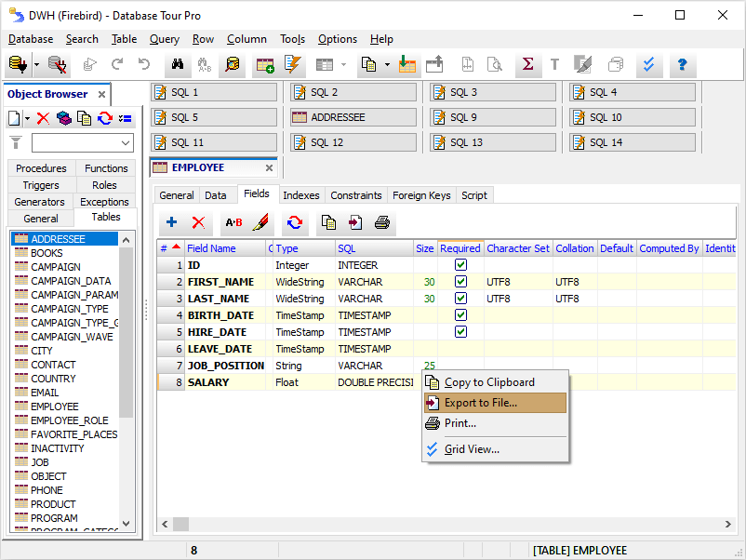The image size is (746, 560).
Task: Toggle Required checkbox for ID field
Action: pos(460,265)
